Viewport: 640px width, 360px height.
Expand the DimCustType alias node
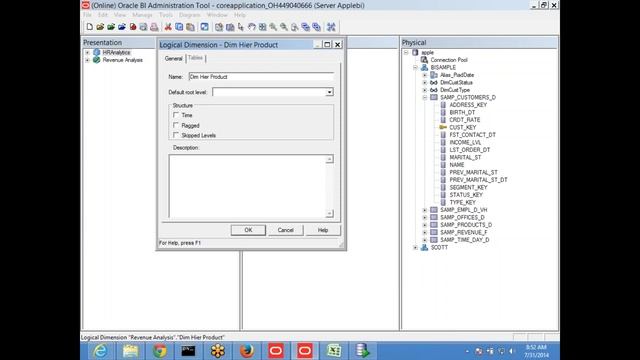click(x=425, y=90)
